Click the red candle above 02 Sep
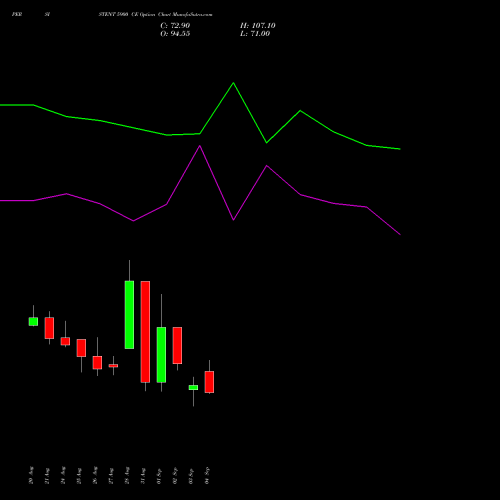This screenshot has height=500, width=500. (177, 345)
